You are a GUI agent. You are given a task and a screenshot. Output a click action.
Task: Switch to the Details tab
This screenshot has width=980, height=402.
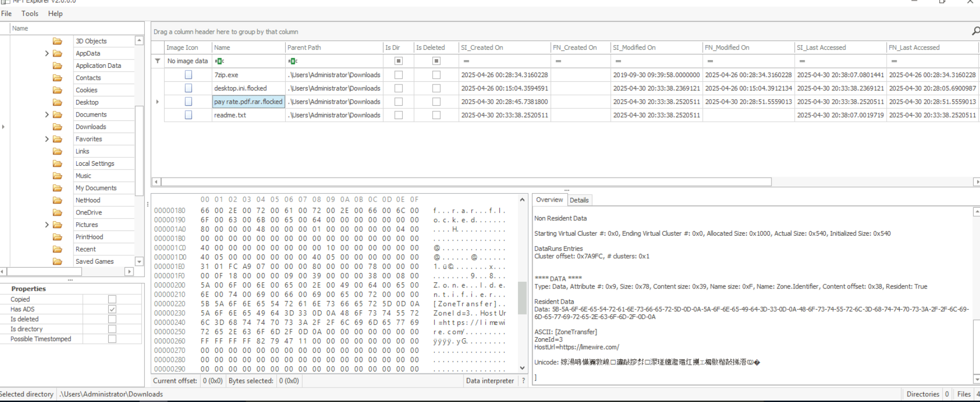point(579,200)
